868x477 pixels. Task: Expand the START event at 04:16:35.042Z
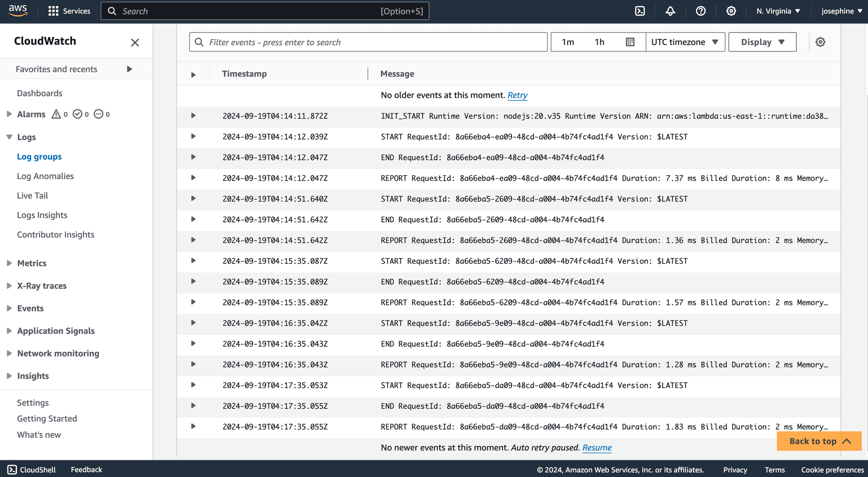194,323
